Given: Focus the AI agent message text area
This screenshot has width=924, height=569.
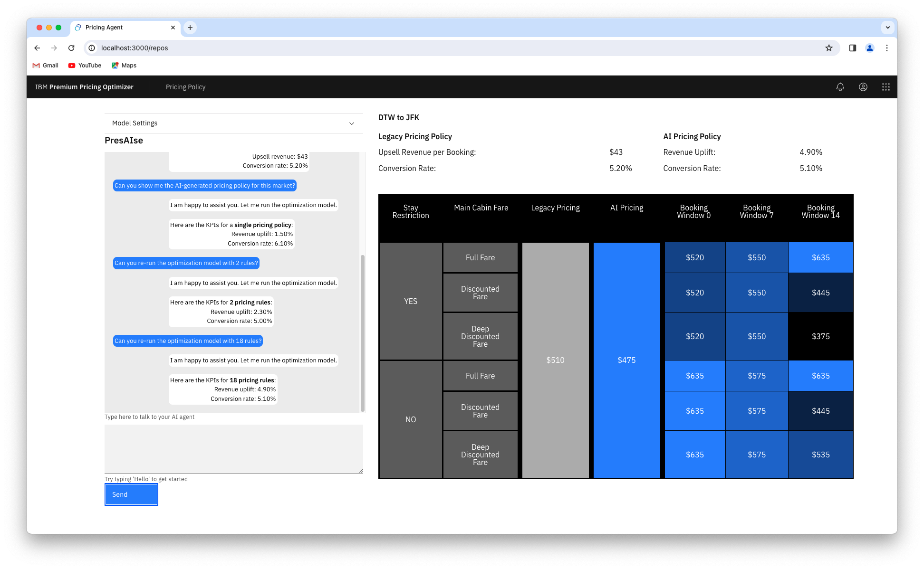Looking at the screenshot, I should pyautogui.click(x=233, y=448).
